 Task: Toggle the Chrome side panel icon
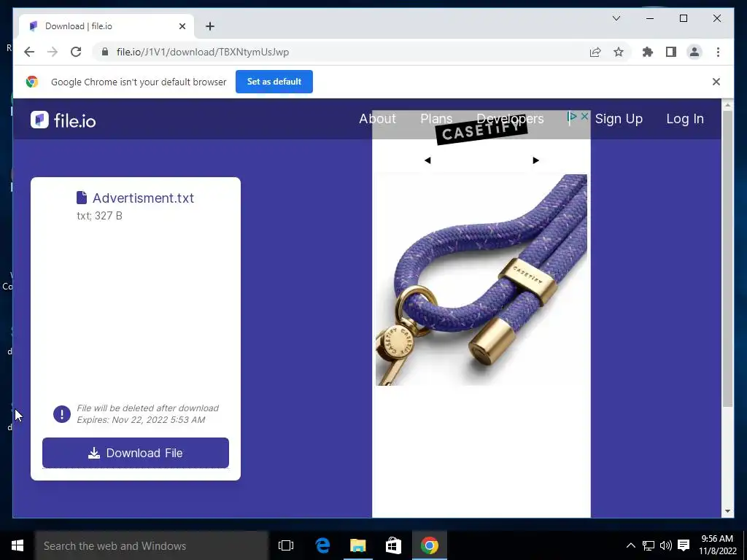click(671, 52)
